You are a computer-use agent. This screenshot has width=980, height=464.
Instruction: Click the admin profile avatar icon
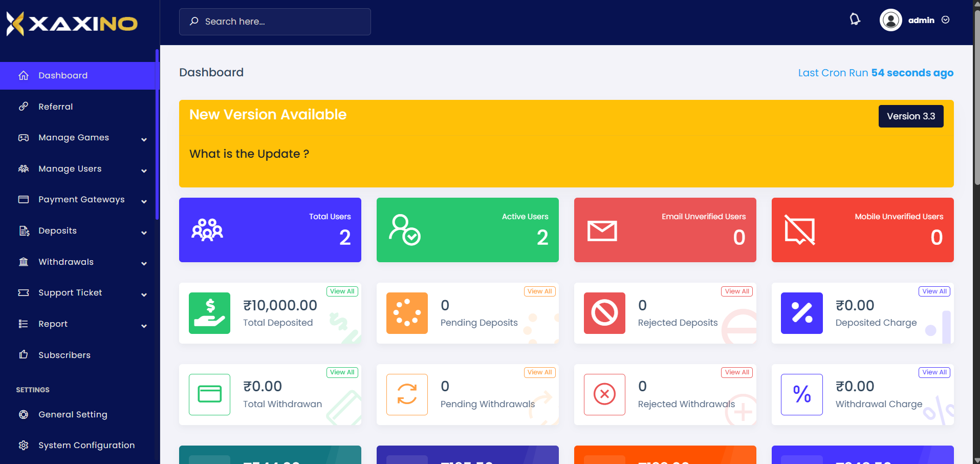pos(890,20)
